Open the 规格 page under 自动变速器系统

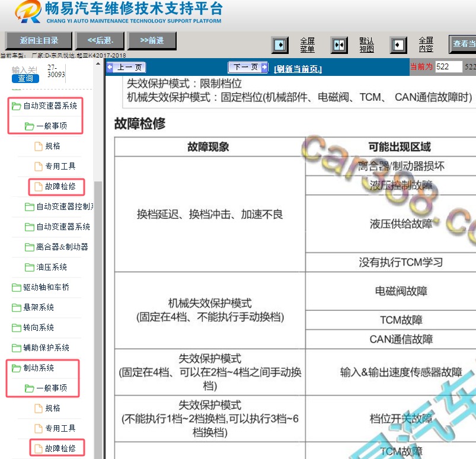coord(53,146)
